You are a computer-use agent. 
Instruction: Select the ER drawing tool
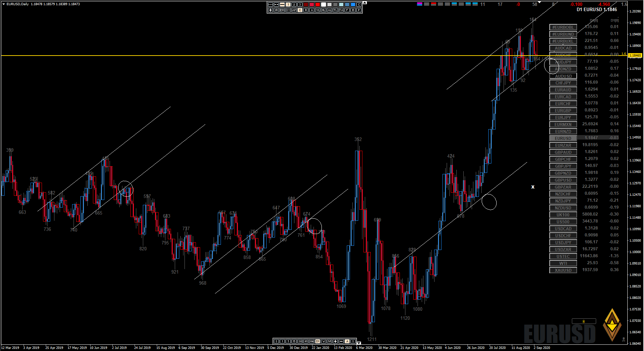pyautogui.click(x=282, y=10)
